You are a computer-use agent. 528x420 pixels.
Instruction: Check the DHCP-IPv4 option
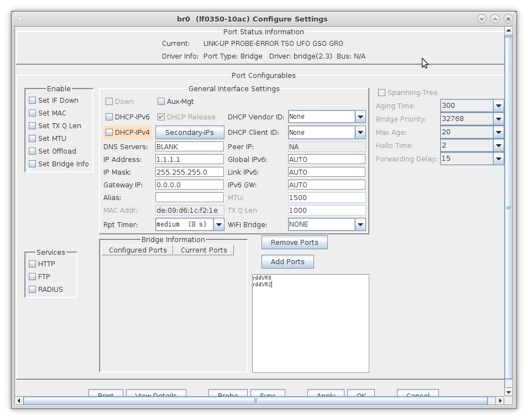109,133
